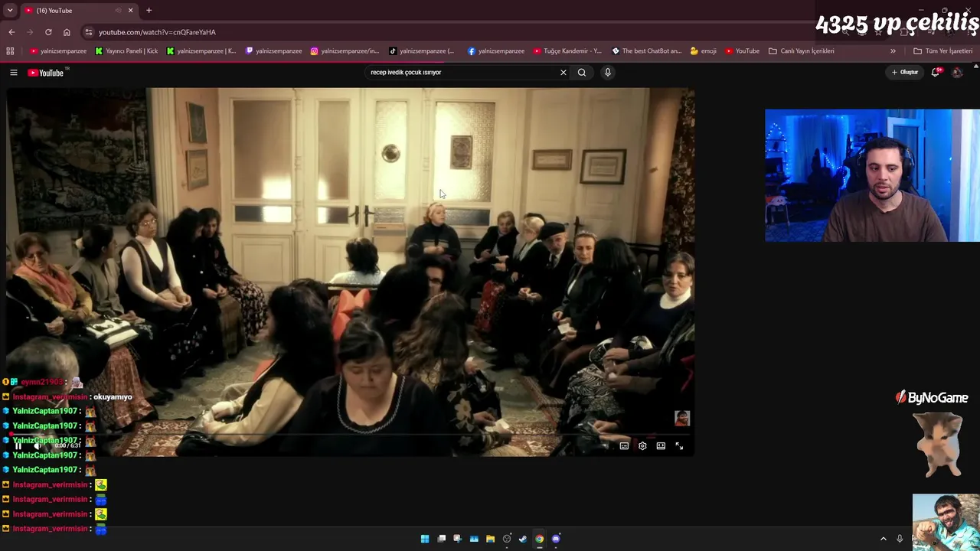This screenshot has width=980, height=551.
Task: Run the search with the magnifier button
Action: 582,72
